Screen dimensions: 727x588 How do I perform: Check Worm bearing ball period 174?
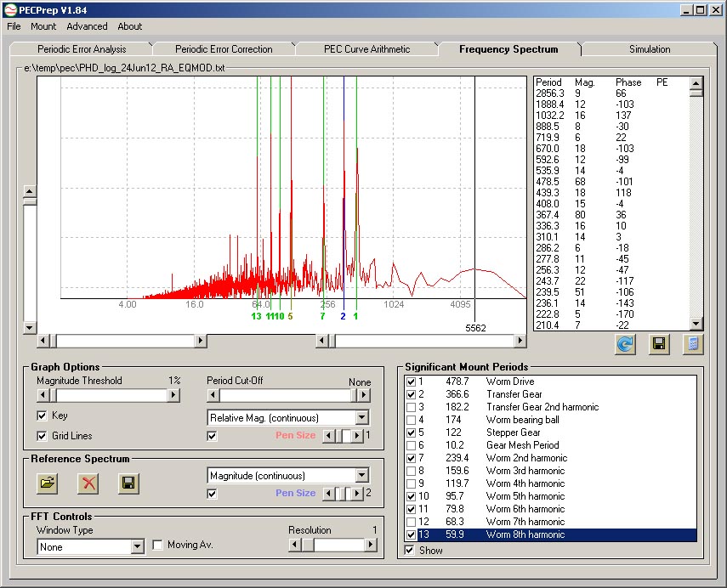point(411,421)
